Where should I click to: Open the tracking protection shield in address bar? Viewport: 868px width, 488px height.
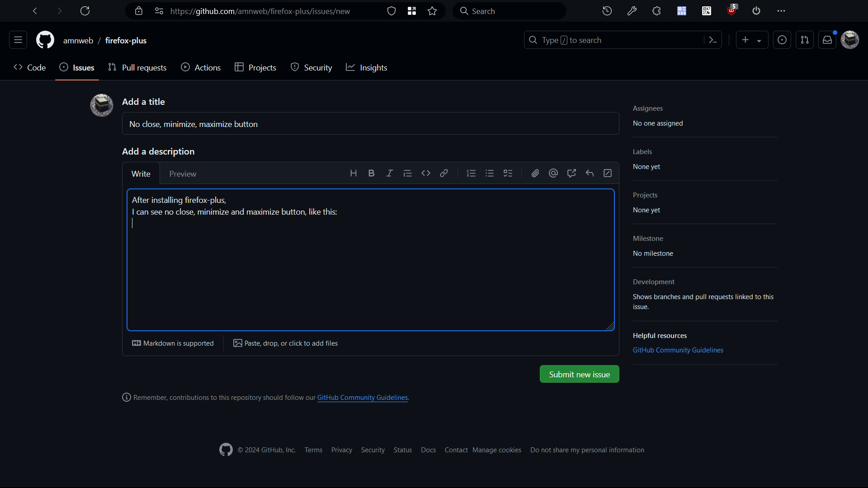click(392, 11)
